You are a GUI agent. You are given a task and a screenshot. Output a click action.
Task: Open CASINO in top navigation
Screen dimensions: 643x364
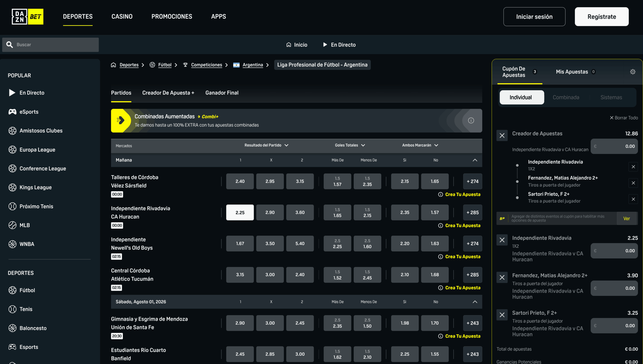click(122, 17)
